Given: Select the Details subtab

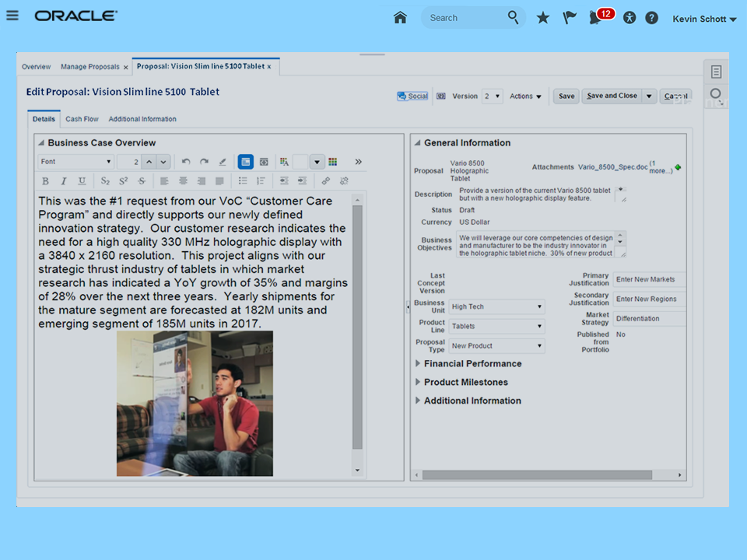Looking at the screenshot, I should (44, 119).
